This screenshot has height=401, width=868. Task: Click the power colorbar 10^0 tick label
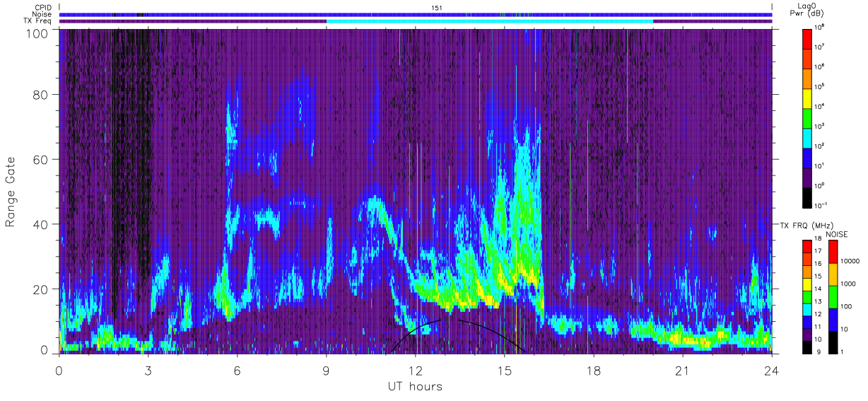tap(821, 185)
